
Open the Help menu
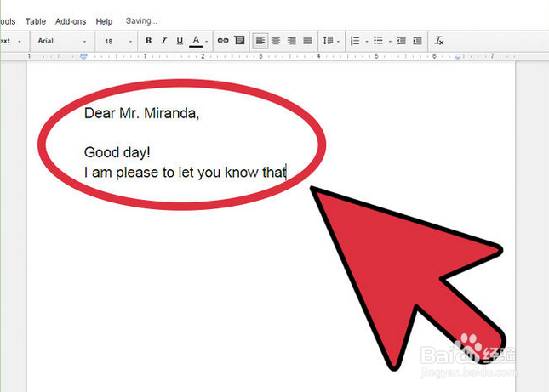(104, 21)
